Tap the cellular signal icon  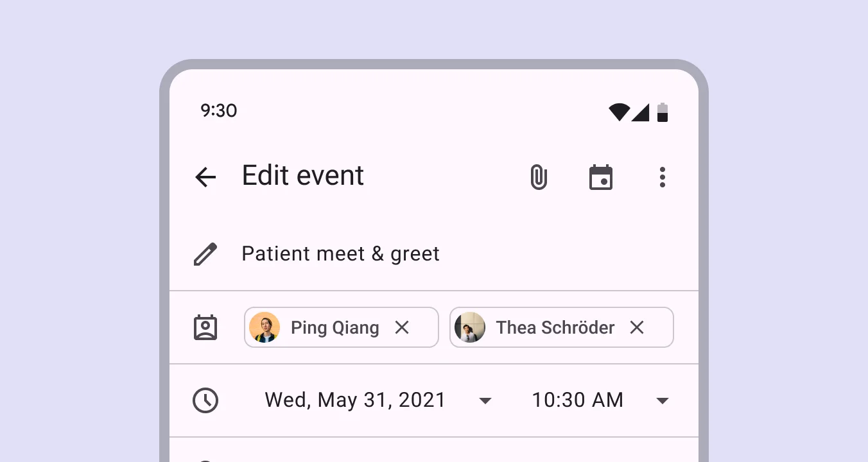[641, 111]
